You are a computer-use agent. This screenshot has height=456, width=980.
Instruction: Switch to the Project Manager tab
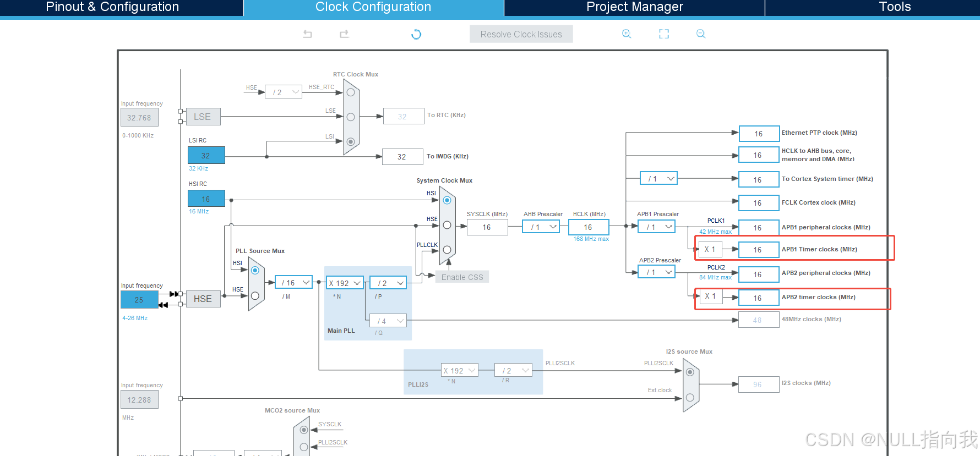pyautogui.click(x=634, y=7)
